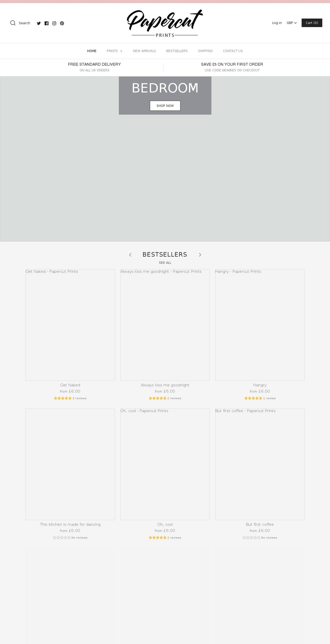Click the Oh, cool product title
Image resolution: width=330 pixels, height=644 pixels.
pyautogui.click(x=165, y=524)
